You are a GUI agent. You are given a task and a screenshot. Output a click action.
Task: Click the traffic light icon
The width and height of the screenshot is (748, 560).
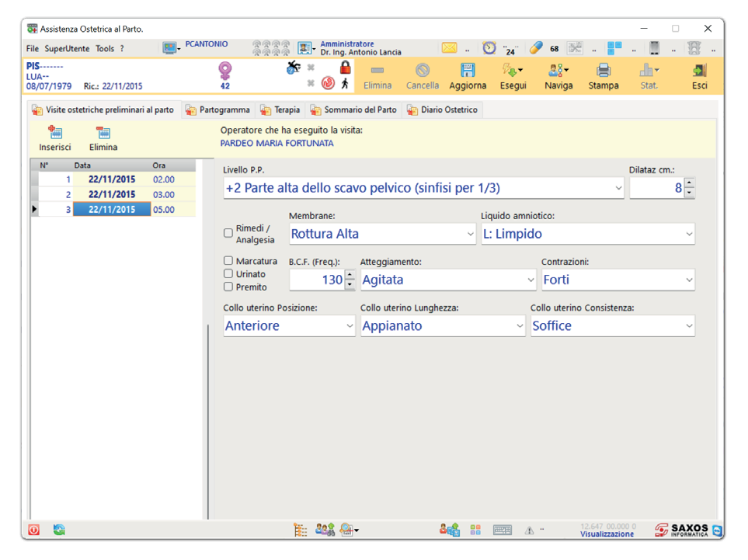pos(694,47)
